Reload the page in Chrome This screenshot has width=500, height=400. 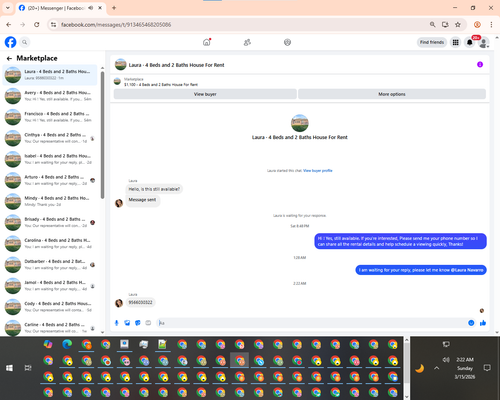pos(37,25)
